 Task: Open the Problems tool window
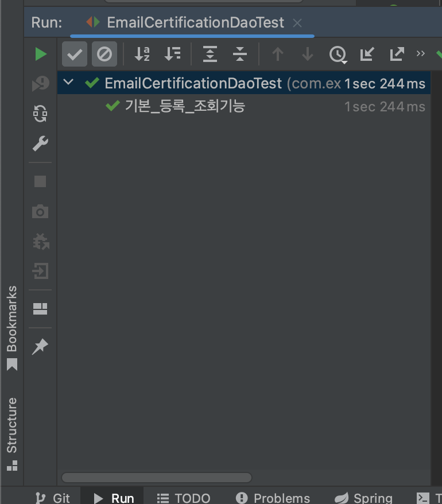[x=273, y=498]
